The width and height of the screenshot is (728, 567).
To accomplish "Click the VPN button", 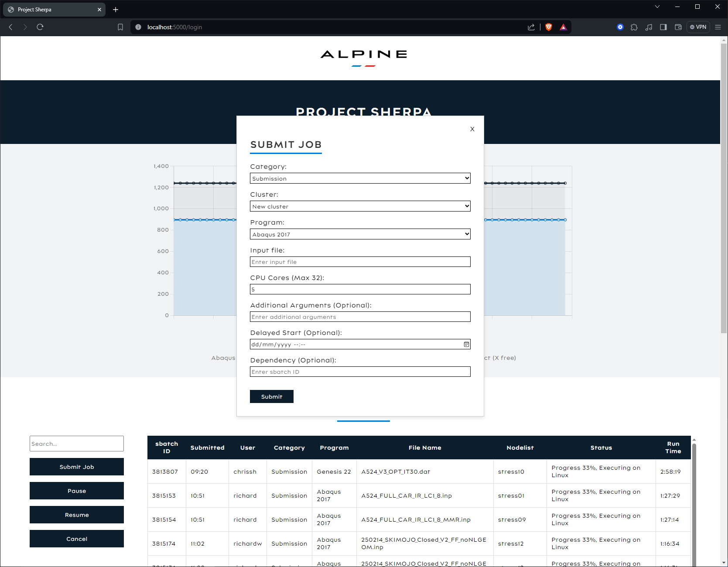I will click(698, 27).
